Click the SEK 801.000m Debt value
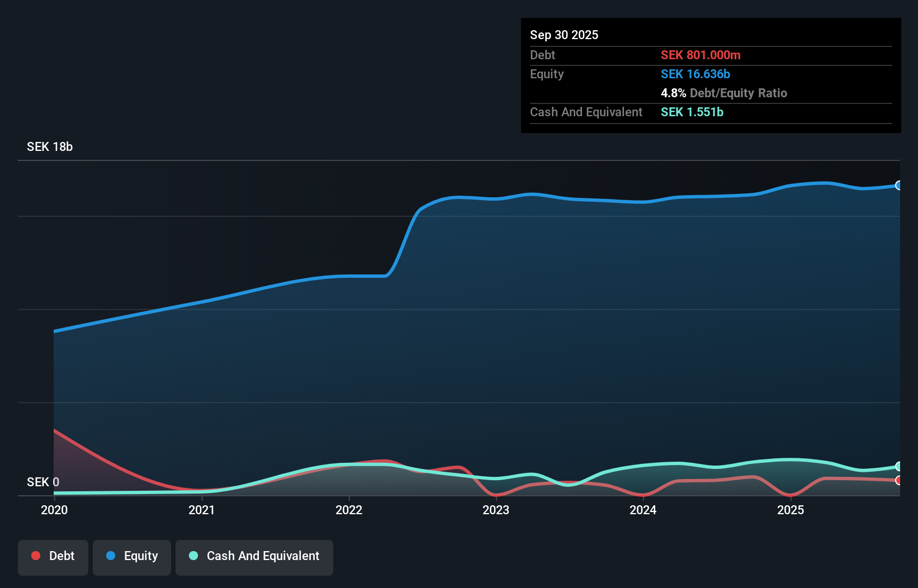The width and height of the screenshot is (918, 588). pyautogui.click(x=701, y=55)
